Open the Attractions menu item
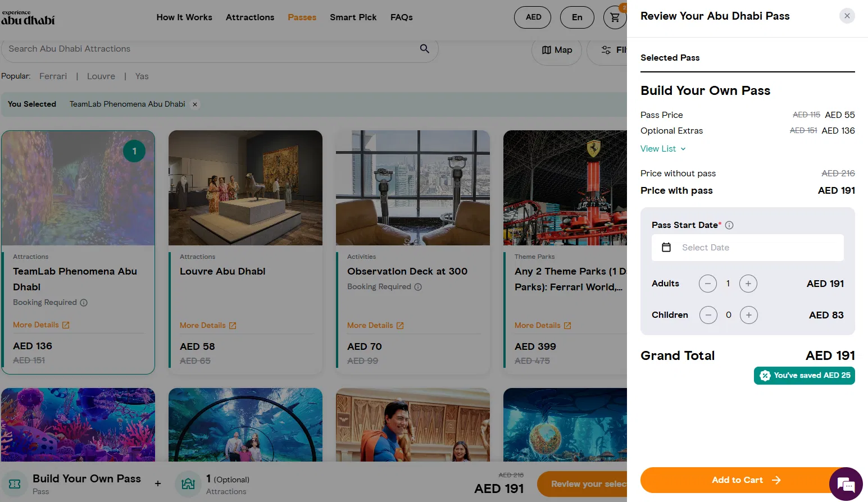The height and width of the screenshot is (502, 868). tap(250, 17)
